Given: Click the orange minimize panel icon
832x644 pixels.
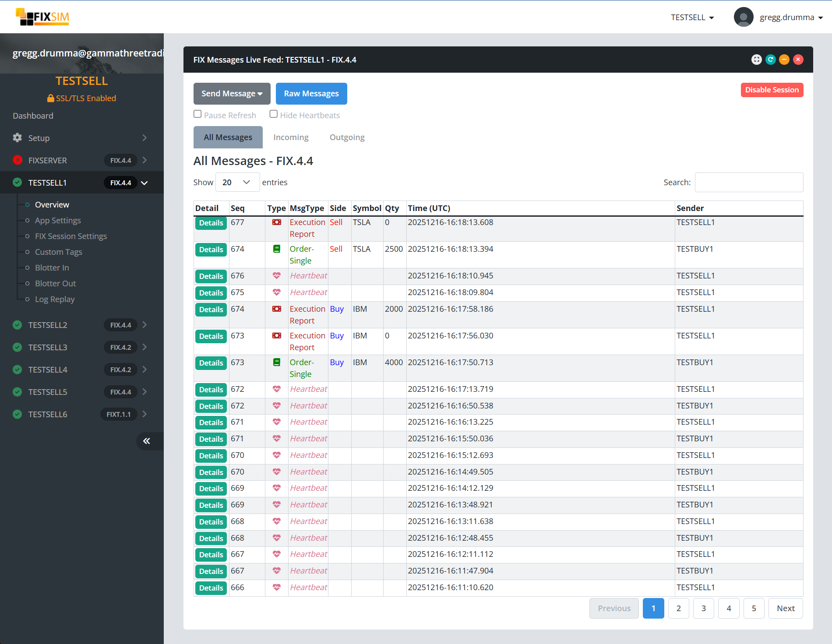Looking at the screenshot, I should tap(784, 60).
